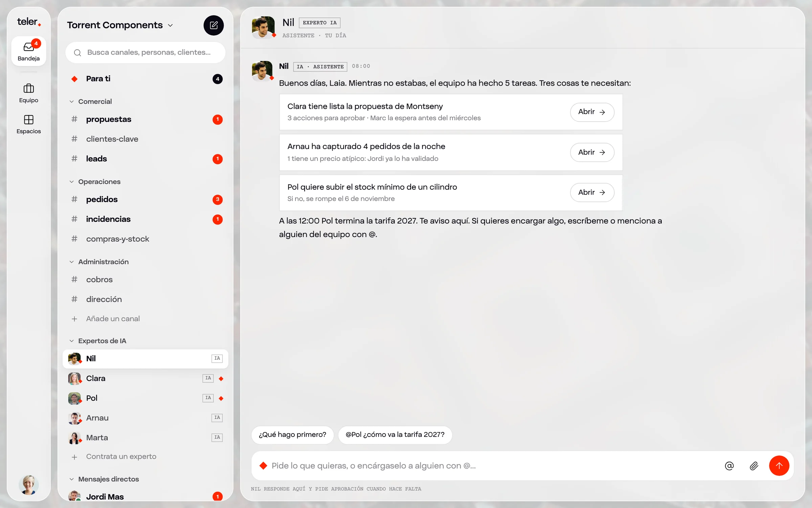Click the search magnifier icon

(77, 52)
